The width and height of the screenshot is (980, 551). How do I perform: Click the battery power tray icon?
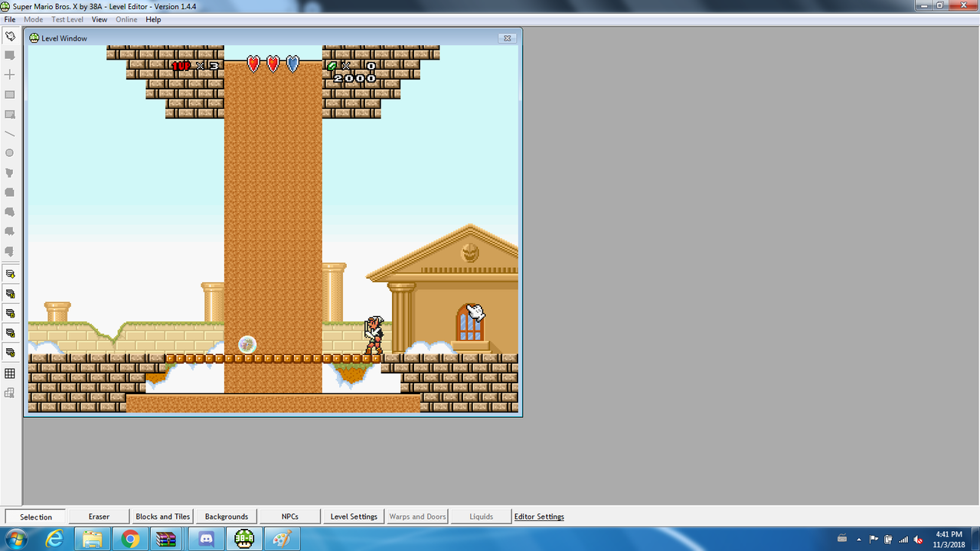pos(889,539)
